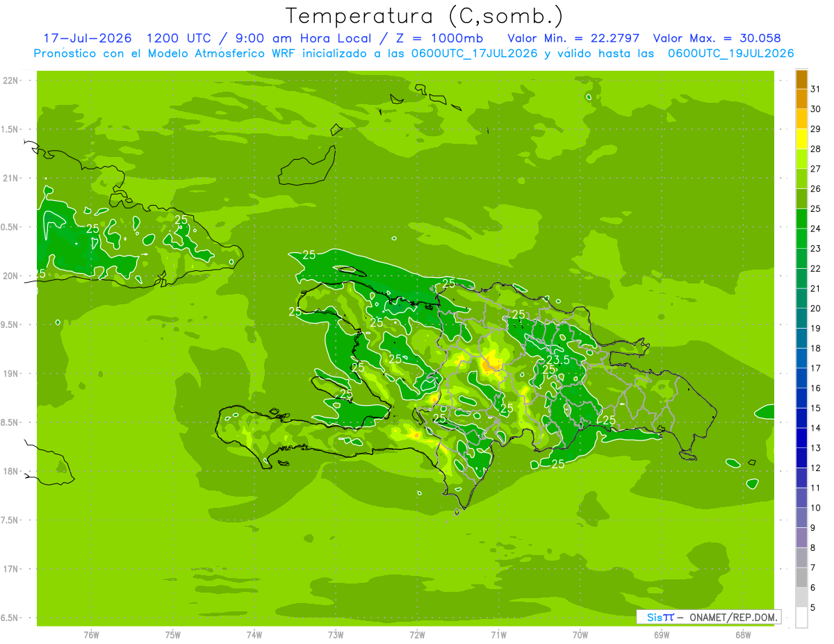Click color bar segment between 10 and 11
834x644 pixels.
[x=801, y=498]
